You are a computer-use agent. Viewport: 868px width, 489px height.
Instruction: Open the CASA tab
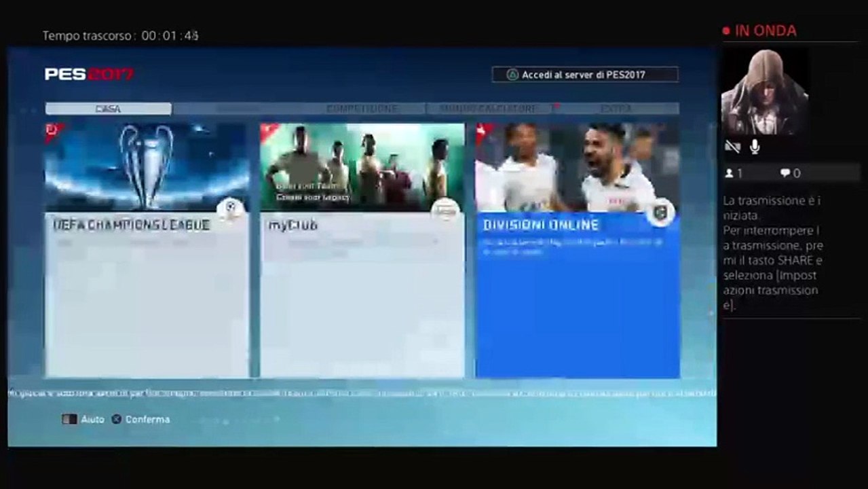pos(109,109)
